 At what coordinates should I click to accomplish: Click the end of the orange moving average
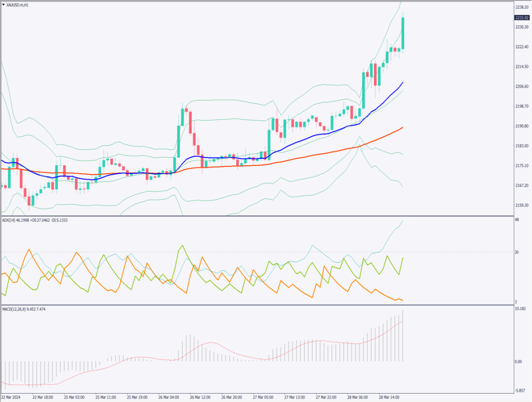point(403,127)
